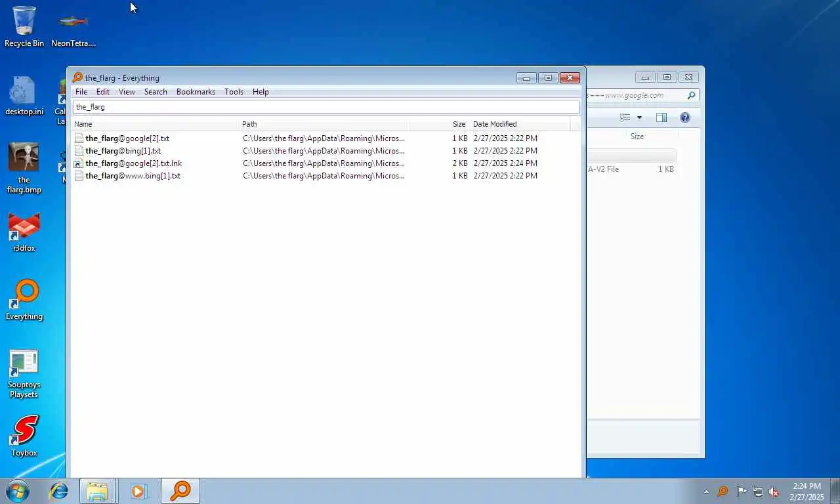Viewport: 840px width, 504px height.
Task: Click Everything taskbar button
Action: tap(180, 491)
